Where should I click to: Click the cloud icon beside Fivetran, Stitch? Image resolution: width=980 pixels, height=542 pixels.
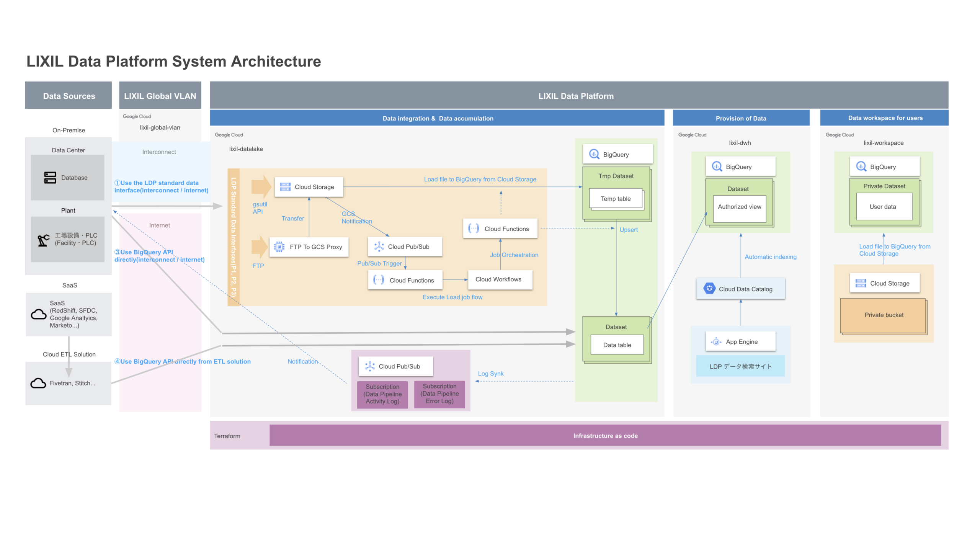point(38,383)
